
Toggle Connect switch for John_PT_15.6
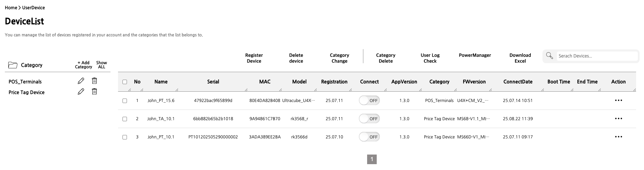coord(369,101)
